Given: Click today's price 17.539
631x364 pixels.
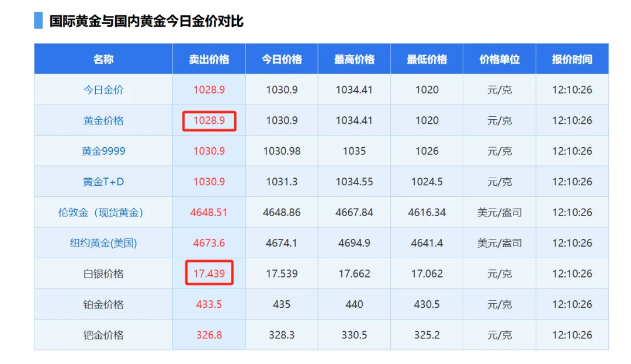Looking at the screenshot, I should click(x=282, y=273).
